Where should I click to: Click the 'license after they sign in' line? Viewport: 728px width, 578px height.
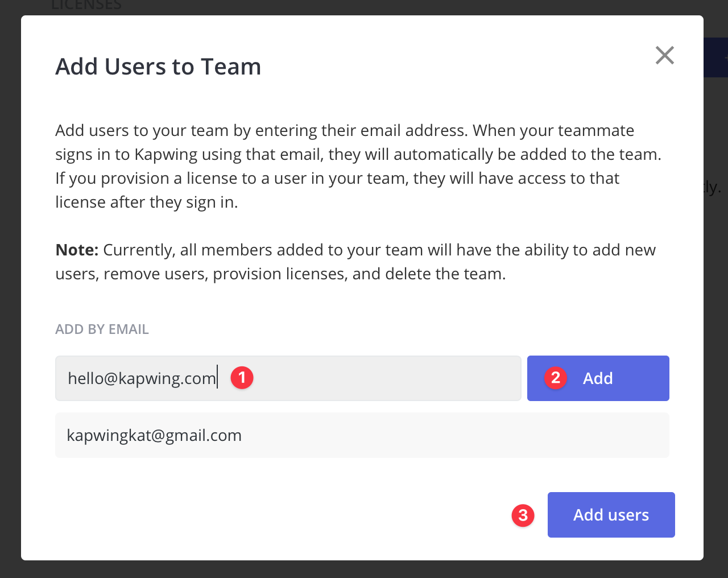pyautogui.click(x=146, y=202)
